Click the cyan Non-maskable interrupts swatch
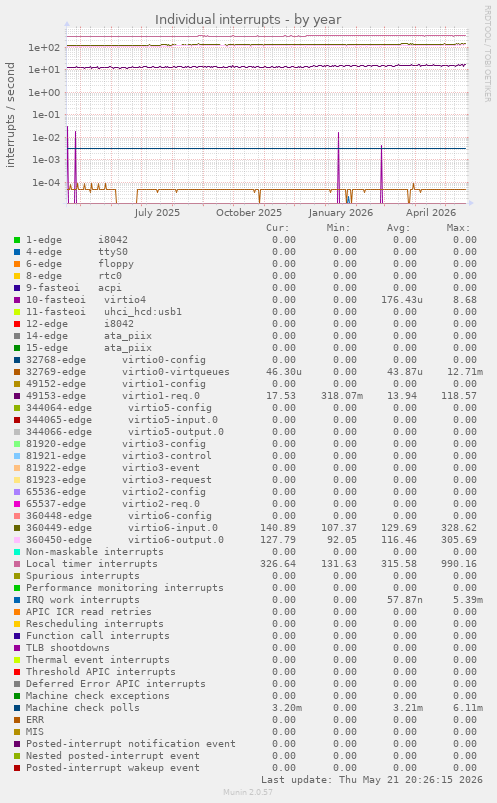Viewport: 497px width, 803px height. [x=17, y=552]
